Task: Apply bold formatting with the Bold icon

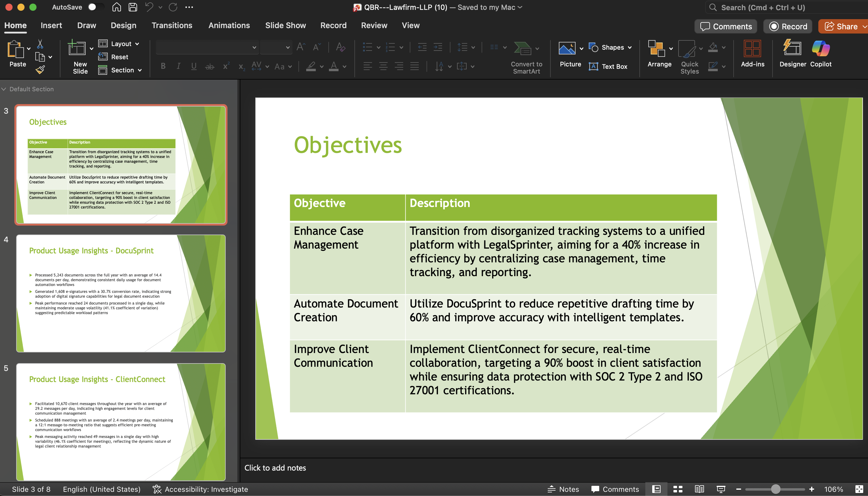Action: [x=163, y=66]
